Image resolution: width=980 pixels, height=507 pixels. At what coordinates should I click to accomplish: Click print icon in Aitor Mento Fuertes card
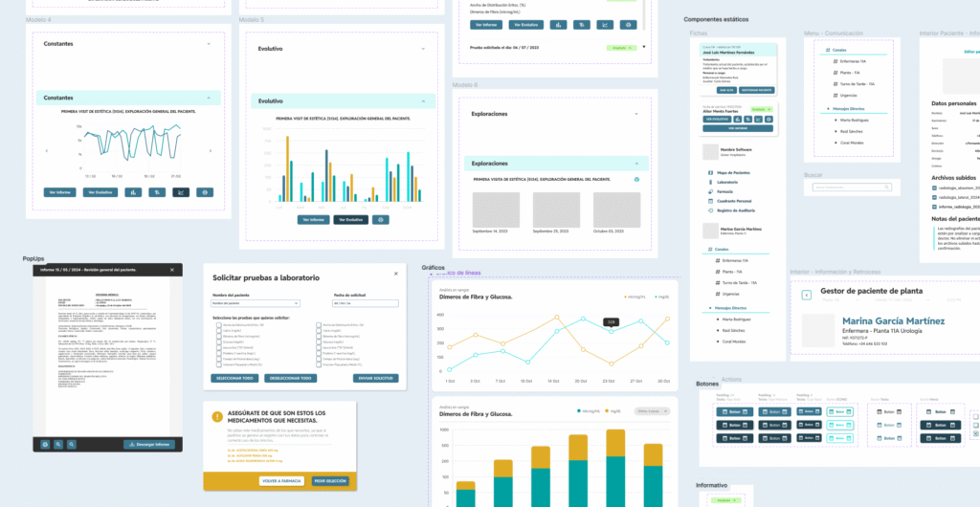pos(769,119)
